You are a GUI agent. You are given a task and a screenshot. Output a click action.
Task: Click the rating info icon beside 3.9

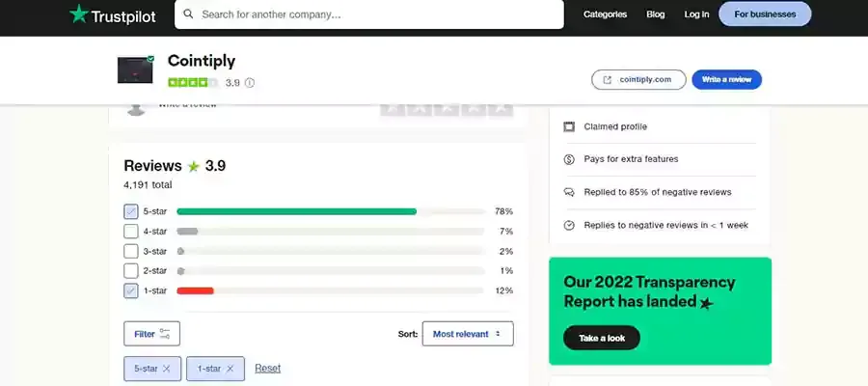(250, 83)
